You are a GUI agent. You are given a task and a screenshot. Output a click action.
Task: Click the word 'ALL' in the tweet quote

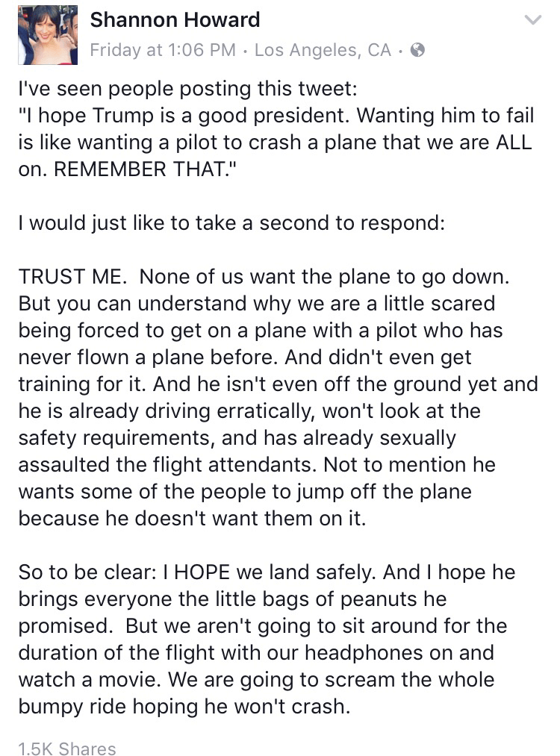(x=514, y=143)
